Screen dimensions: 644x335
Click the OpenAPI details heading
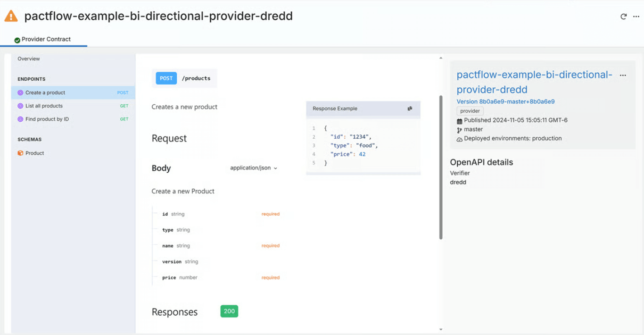pyautogui.click(x=481, y=162)
